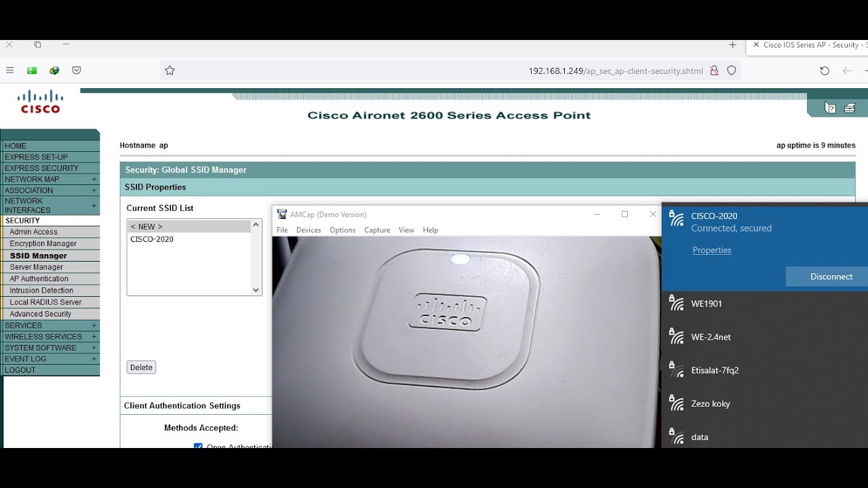Viewport: 868px width, 488px height.
Task: Close the Cisco IOS Series AP tab
Action: pyautogui.click(x=756, y=45)
